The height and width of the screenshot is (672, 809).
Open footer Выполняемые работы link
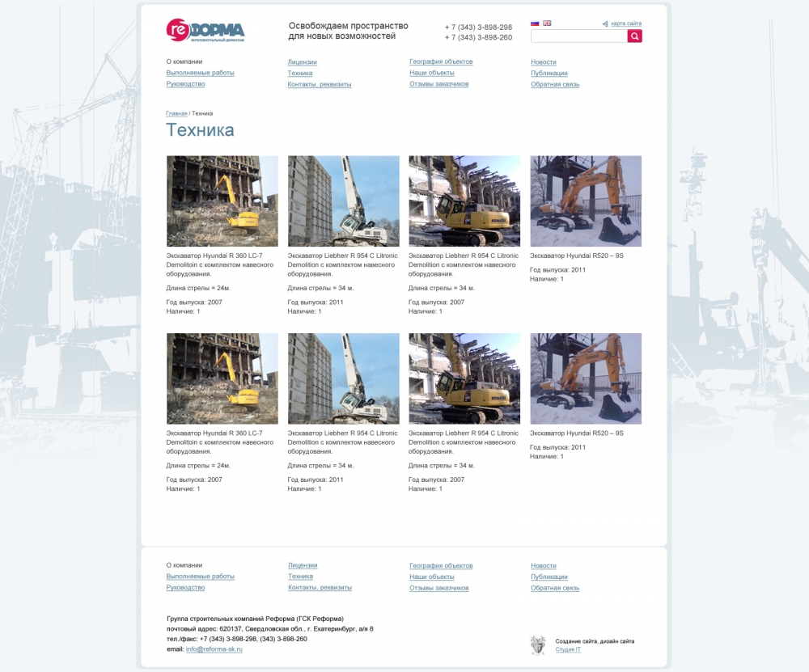(200, 577)
